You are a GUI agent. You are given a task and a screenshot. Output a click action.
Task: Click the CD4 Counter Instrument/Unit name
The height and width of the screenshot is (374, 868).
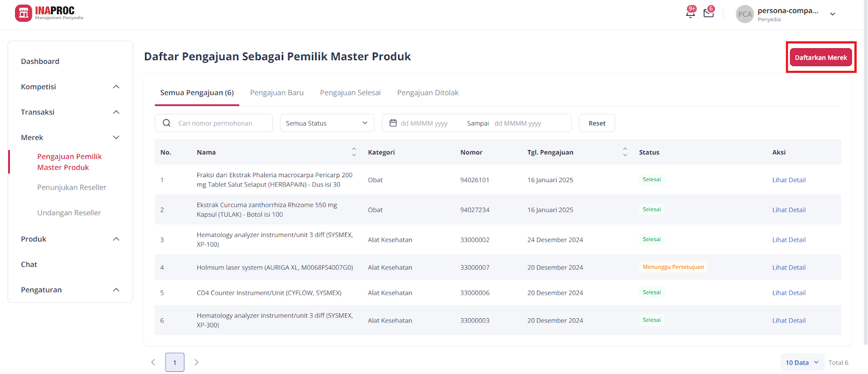pyautogui.click(x=269, y=293)
